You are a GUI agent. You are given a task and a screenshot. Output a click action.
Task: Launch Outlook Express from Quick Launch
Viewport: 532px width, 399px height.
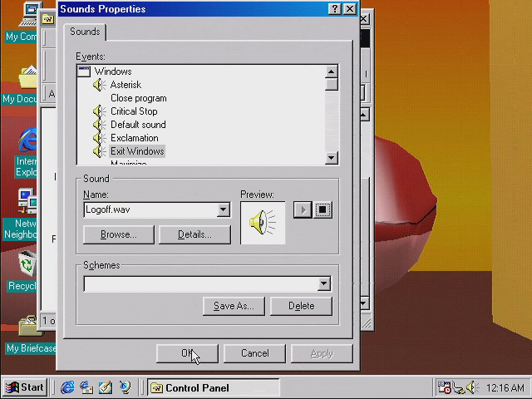tap(86, 387)
